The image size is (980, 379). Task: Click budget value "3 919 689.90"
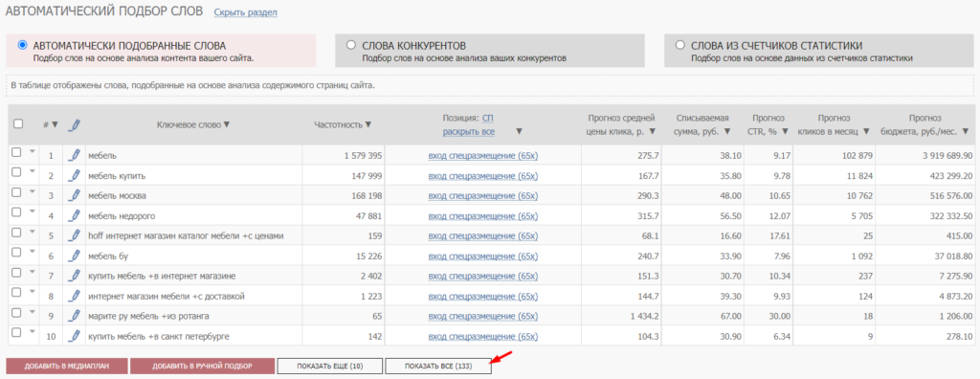click(947, 156)
